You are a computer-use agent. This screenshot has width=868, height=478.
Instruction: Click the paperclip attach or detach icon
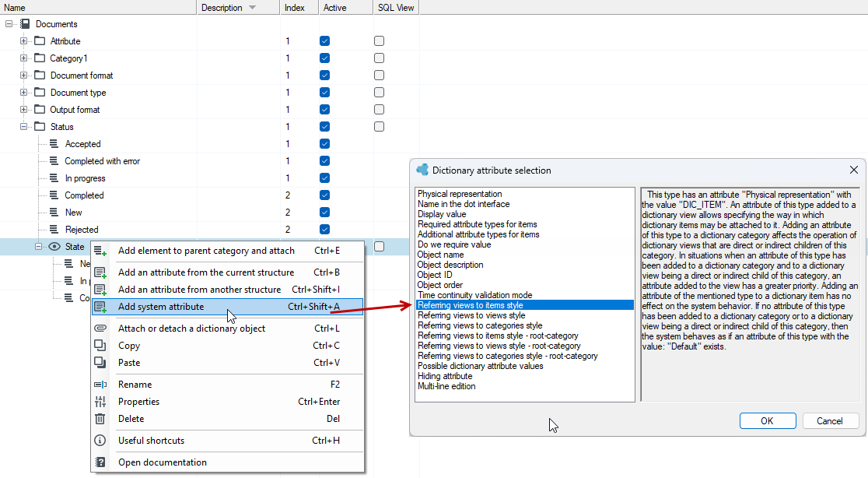tap(100, 328)
